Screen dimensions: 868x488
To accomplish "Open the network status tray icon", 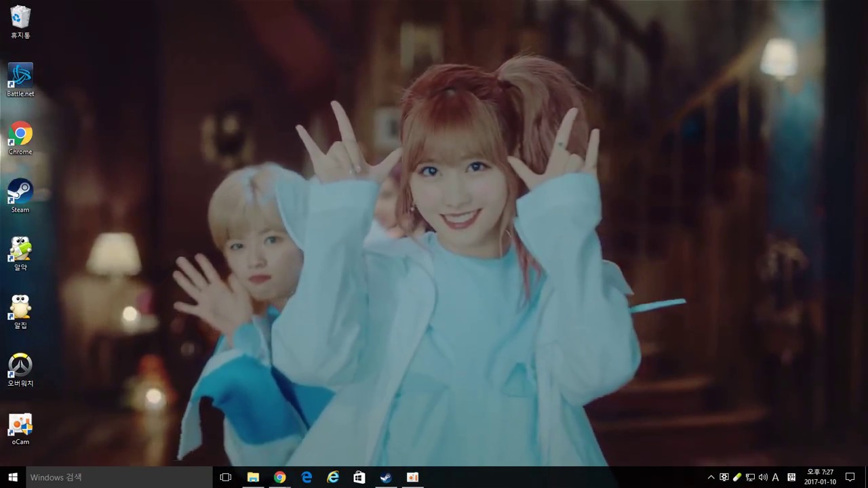I will pos(750,477).
